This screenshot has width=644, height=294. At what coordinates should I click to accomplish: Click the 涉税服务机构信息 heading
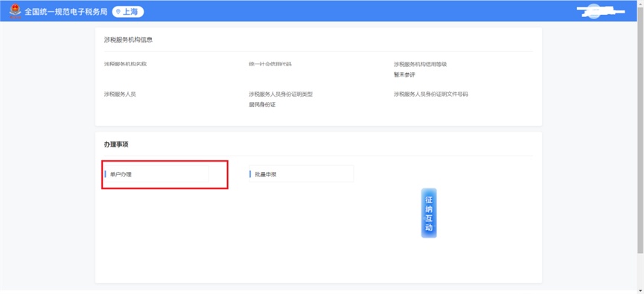(128, 40)
